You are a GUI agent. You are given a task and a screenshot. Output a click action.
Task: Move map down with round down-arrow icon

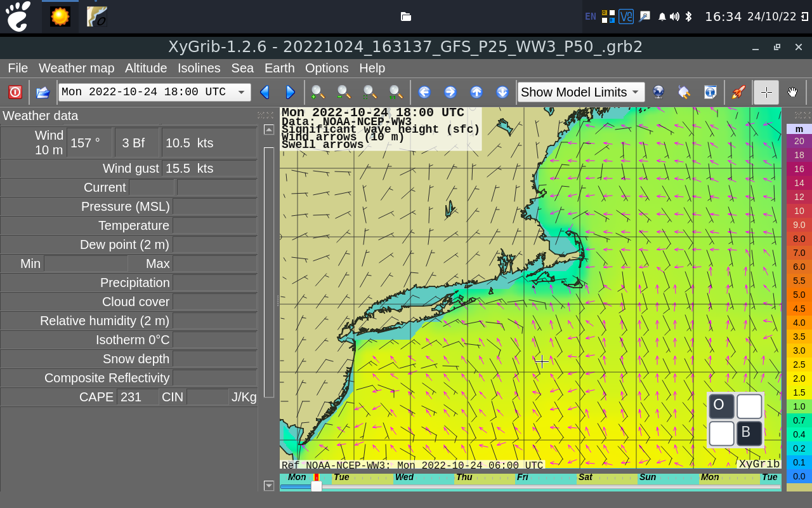click(502, 92)
